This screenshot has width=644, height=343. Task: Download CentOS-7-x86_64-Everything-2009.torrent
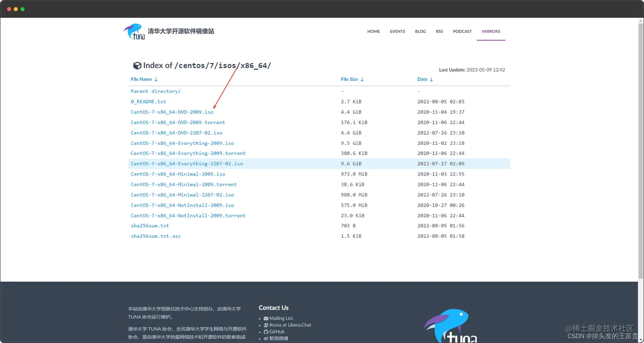[x=188, y=153]
